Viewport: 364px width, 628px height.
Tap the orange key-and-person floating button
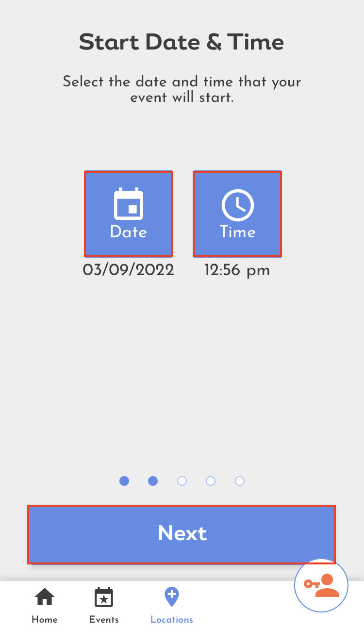[x=321, y=585]
